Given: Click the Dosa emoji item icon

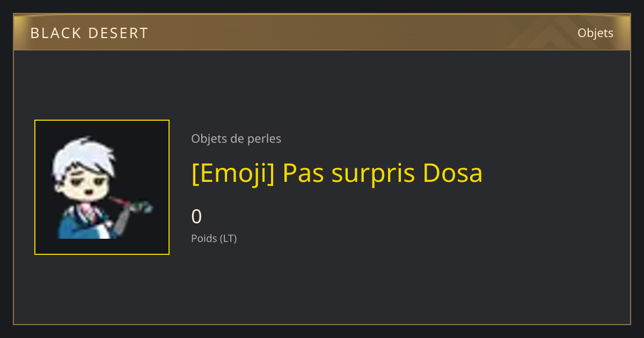Looking at the screenshot, I should (x=102, y=187).
